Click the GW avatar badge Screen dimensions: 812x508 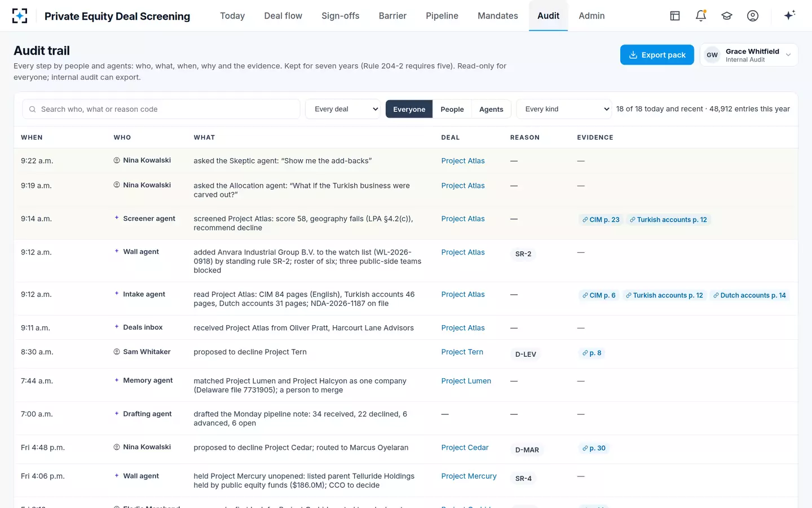click(x=712, y=55)
